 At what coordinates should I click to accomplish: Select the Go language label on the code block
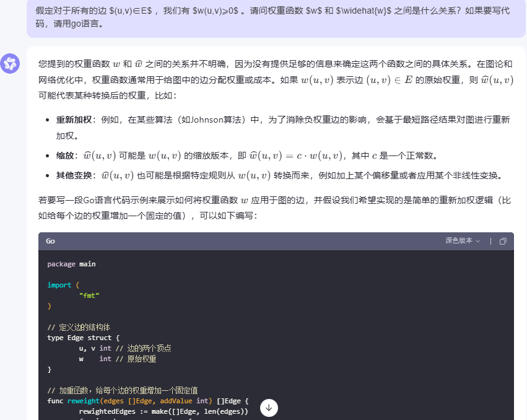click(x=50, y=242)
